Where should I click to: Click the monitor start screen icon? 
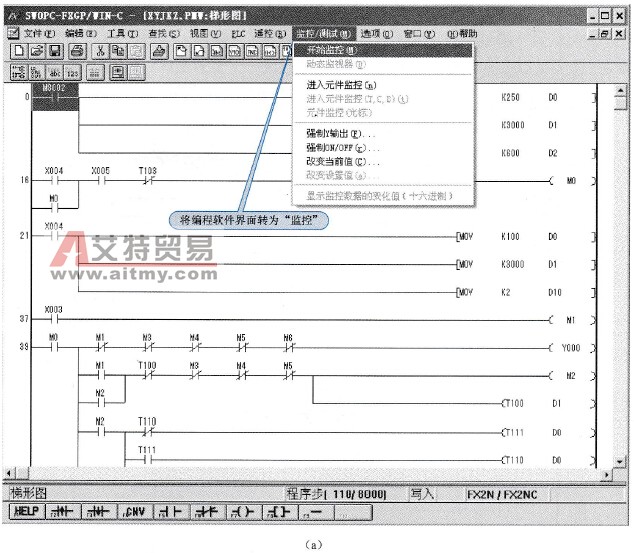[x=118, y=73]
